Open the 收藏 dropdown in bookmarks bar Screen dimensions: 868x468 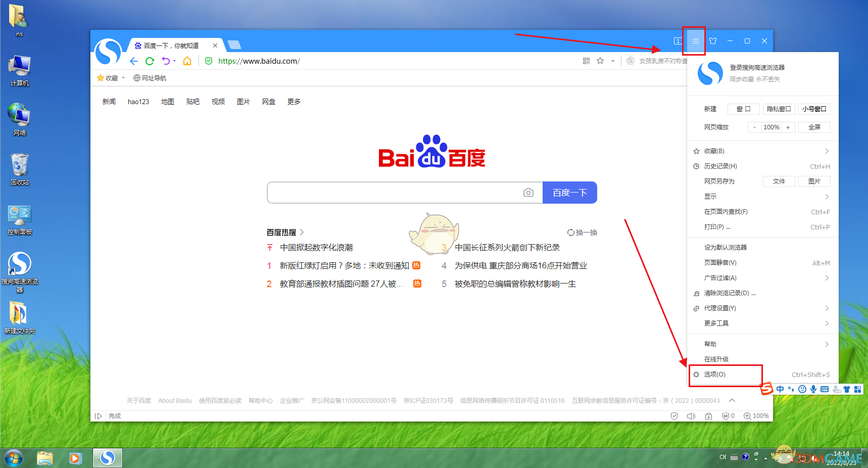click(111, 78)
